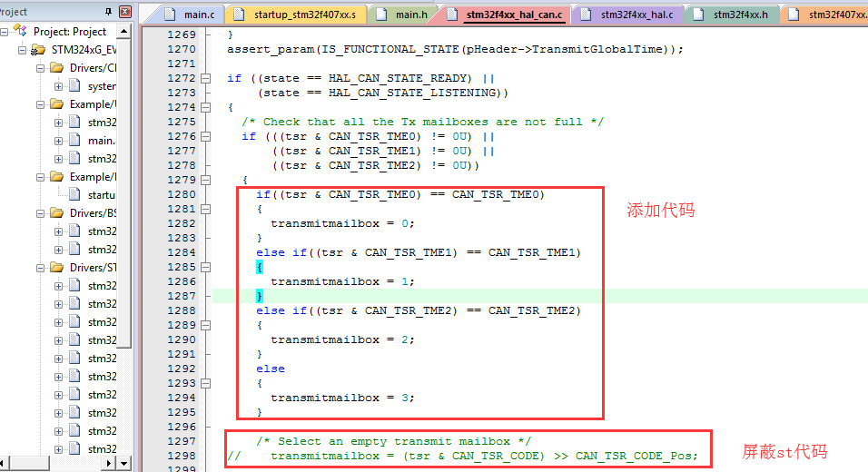This screenshot has width=868, height=472.
Task: Click comment 'Select an empty transmit mailbox'
Action: pyautogui.click(x=393, y=441)
